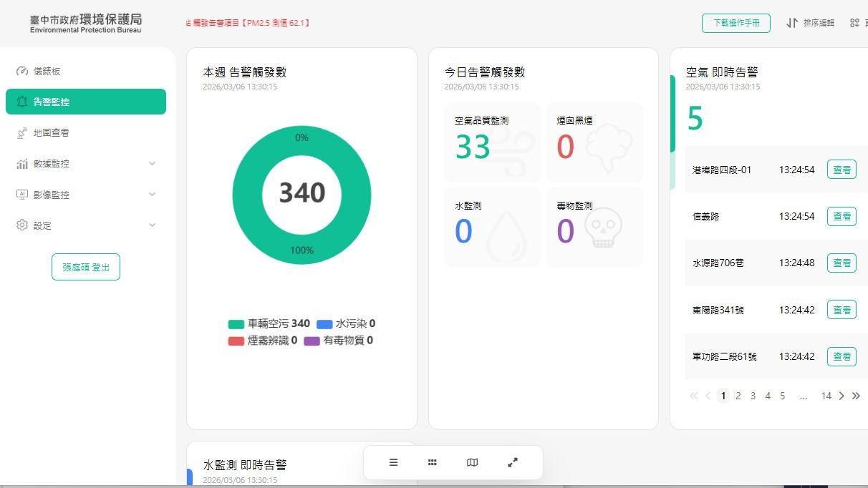
Task: Click the pagination ellipsis to jump pages
Action: (x=804, y=396)
